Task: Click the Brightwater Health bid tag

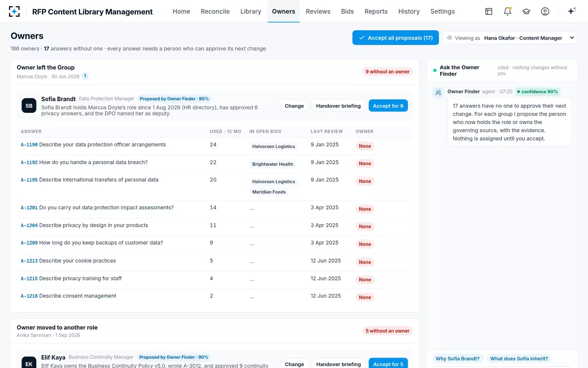Action: (x=273, y=164)
